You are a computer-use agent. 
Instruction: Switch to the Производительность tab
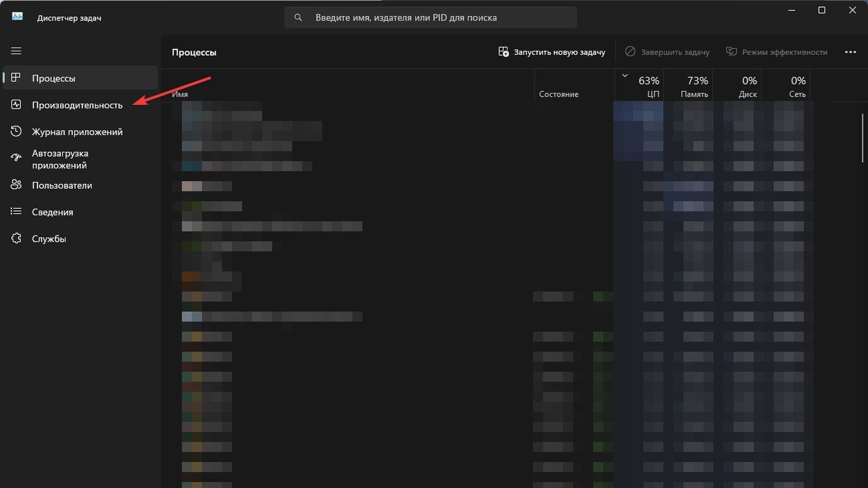click(x=81, y=105)
